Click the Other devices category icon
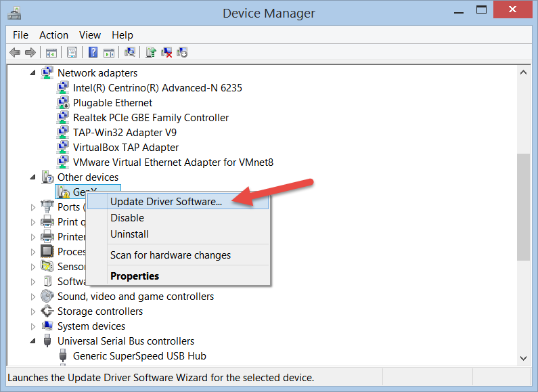This screenshot has width=538, height=392. click(x=47, y=177)
